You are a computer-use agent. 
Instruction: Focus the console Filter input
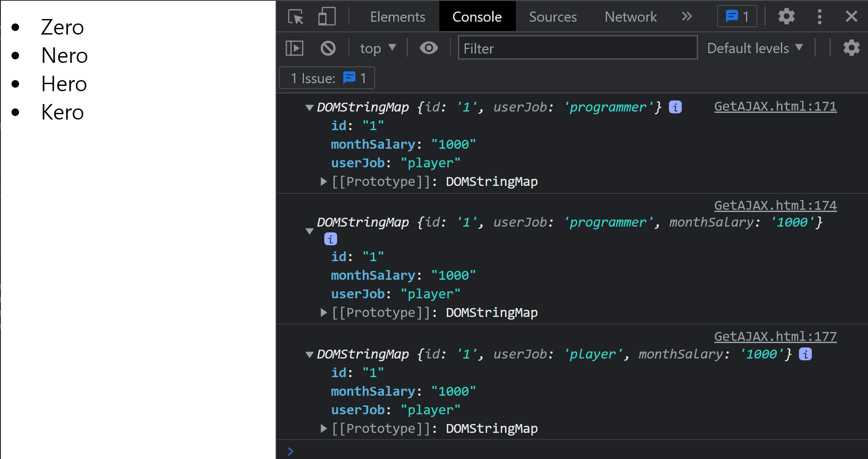point(577,48)
